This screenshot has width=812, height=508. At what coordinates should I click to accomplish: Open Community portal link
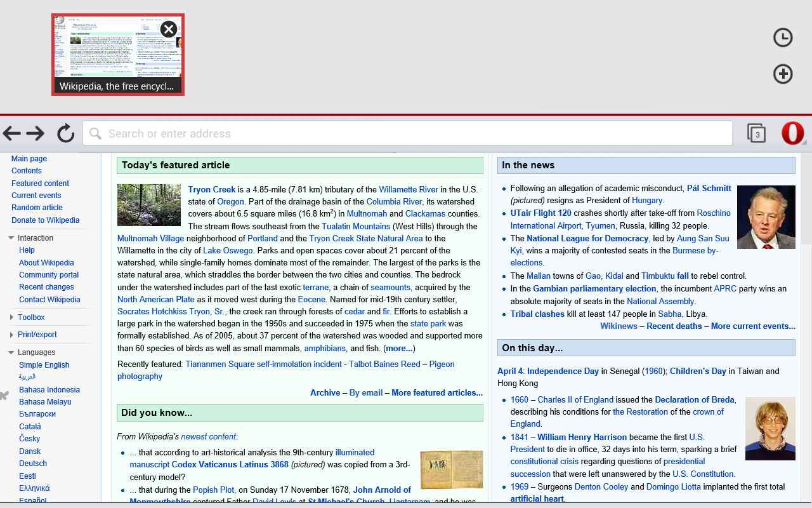coord(49,275)
